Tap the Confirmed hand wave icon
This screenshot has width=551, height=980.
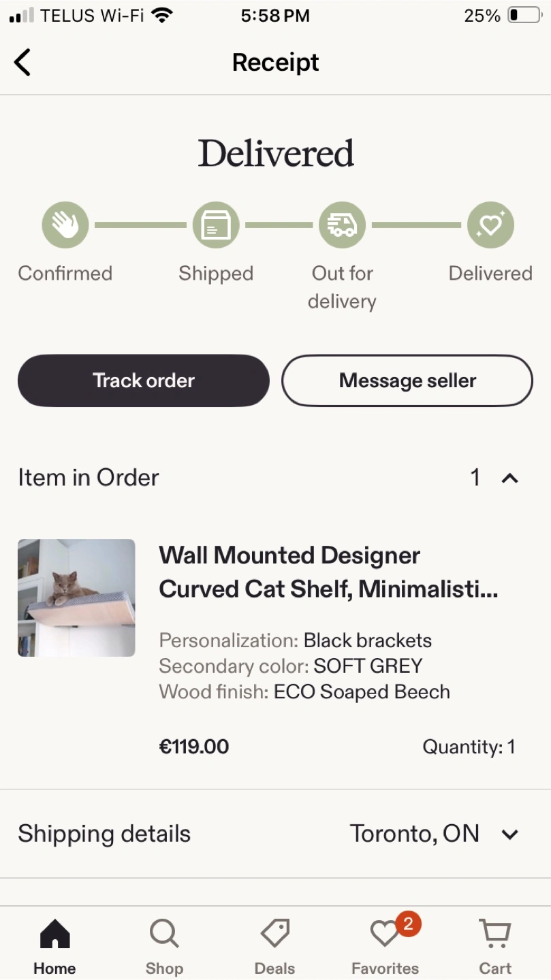point(65,225)
